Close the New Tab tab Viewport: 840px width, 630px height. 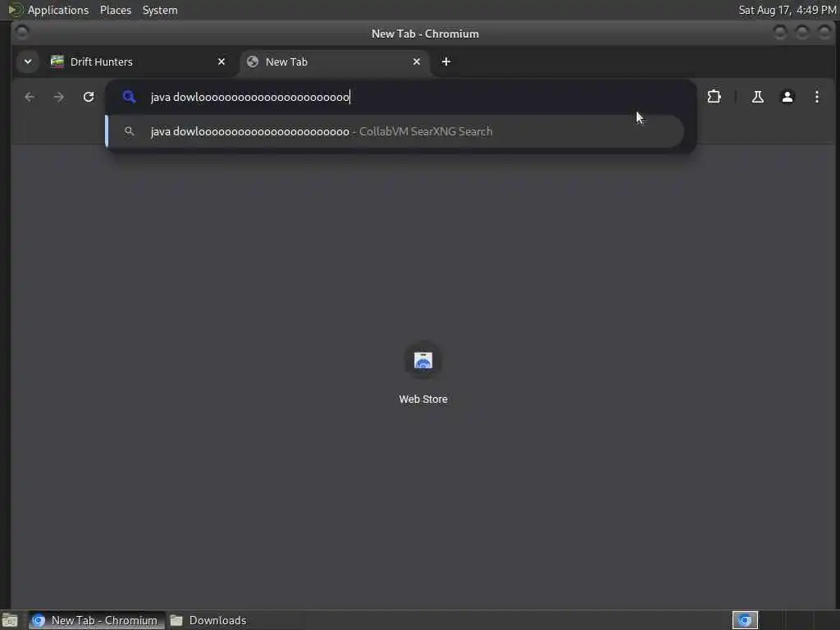pos(416,62)
